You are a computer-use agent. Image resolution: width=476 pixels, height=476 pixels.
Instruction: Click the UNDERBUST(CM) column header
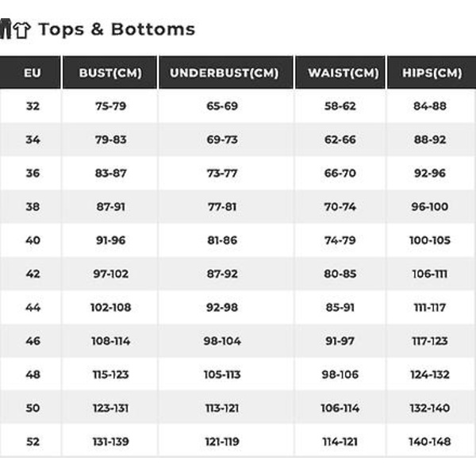click(x=225, y=73)
